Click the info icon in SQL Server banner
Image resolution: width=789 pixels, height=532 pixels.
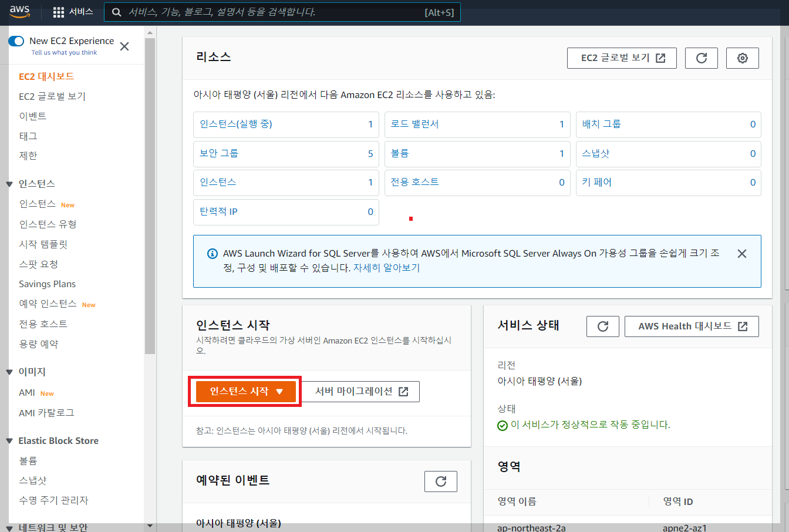click(x=213, y=254)
